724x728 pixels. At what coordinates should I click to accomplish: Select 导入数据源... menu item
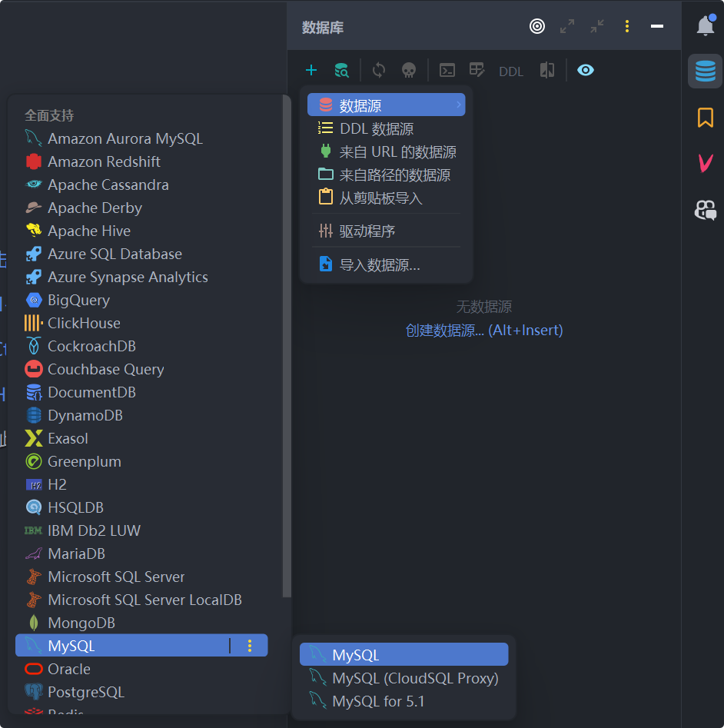[x=386, y=264]
